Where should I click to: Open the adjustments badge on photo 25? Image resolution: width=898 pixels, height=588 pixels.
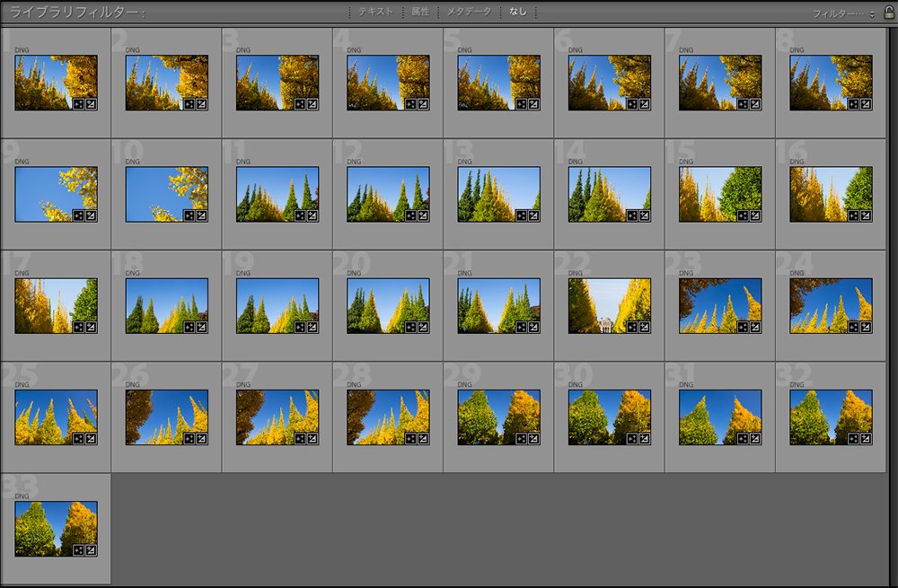92,438
